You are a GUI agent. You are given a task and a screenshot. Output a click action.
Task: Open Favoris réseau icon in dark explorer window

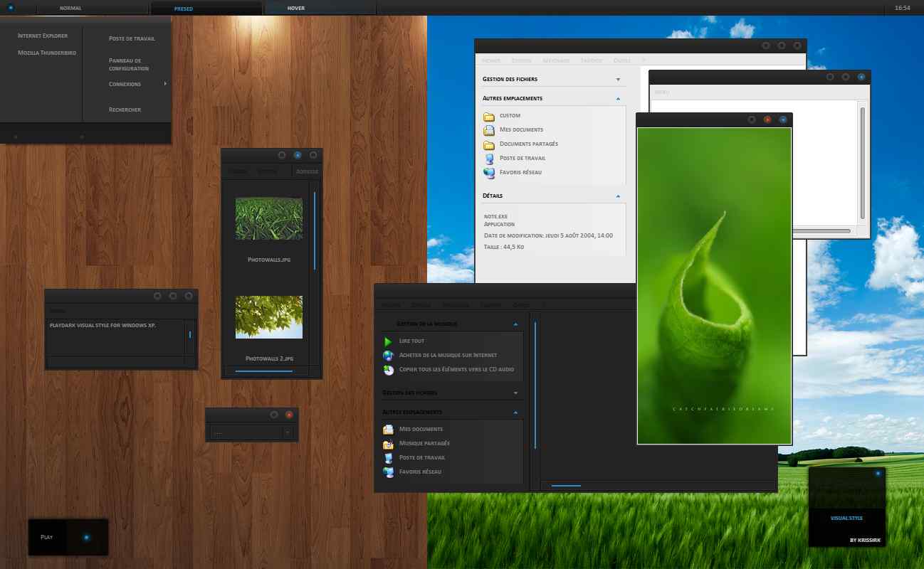pyautogui.click(x=388, y=472)
